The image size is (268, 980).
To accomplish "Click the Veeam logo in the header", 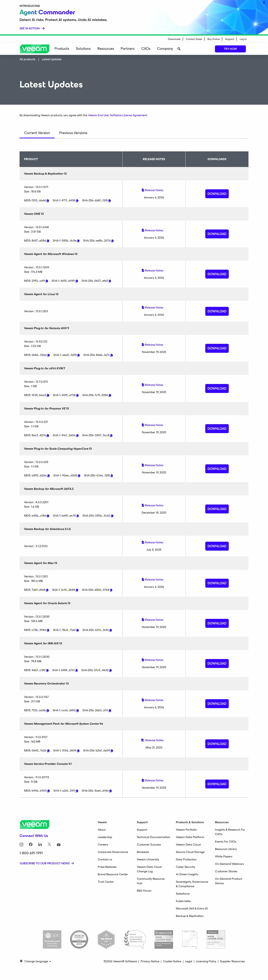I will click(x=34, y=49).
